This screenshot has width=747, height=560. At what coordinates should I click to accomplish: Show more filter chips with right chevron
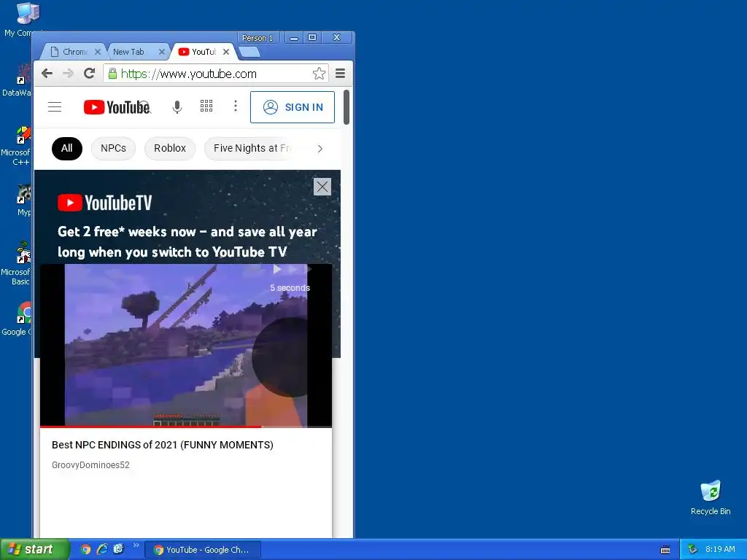320,149
